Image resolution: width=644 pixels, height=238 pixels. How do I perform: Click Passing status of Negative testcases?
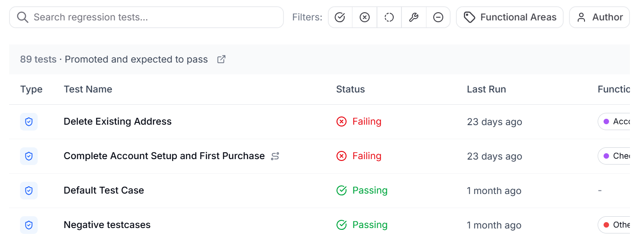pyautogui.click(x=362, y=225)
